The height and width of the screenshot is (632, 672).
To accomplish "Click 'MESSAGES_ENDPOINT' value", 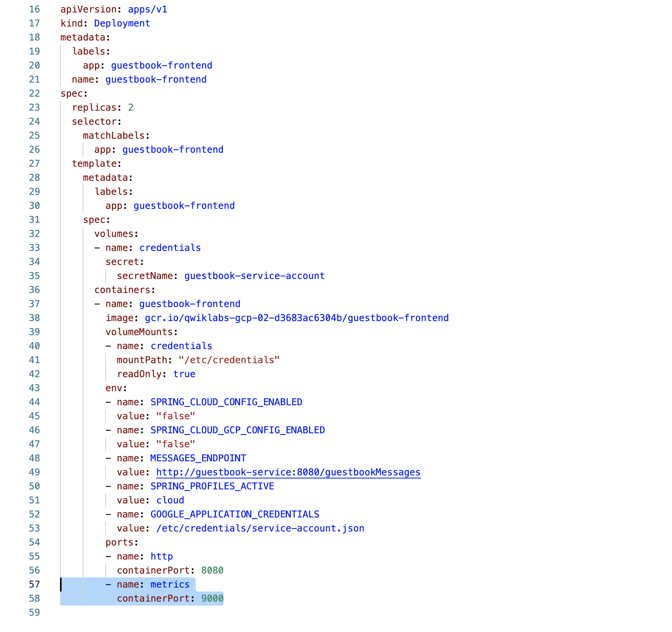I will [198, 458].
